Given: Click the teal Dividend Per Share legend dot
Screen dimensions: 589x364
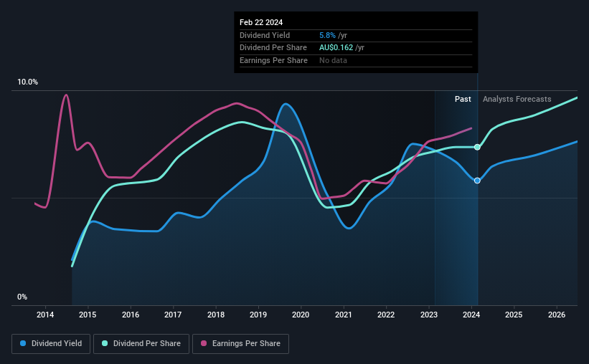Looking at the screenshot, I should click(105, 343).
